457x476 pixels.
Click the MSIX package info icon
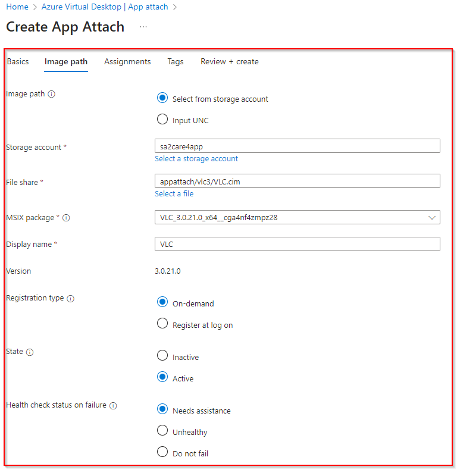click(66, 218)
